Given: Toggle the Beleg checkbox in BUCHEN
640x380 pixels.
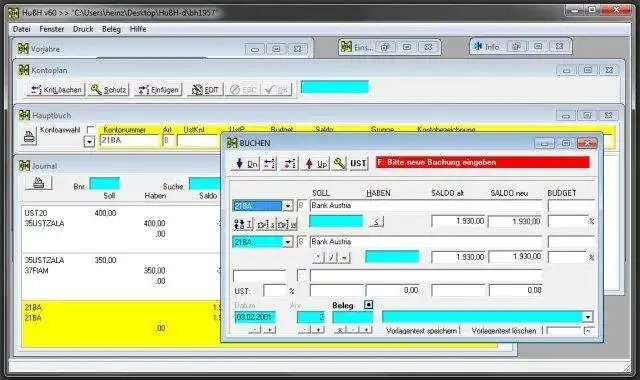Looking at the screenshot, I should coord(368,305).
